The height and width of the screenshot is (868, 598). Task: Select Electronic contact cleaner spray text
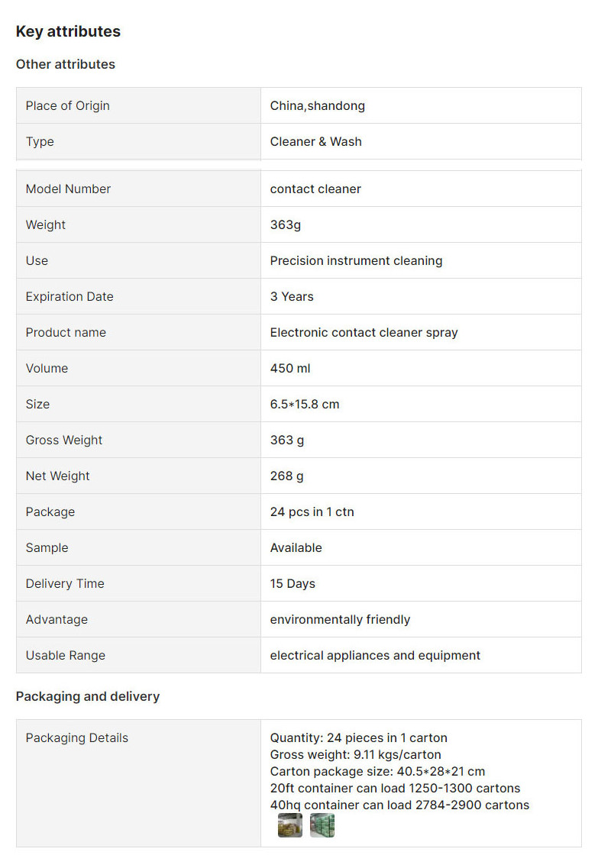[364, 333]
